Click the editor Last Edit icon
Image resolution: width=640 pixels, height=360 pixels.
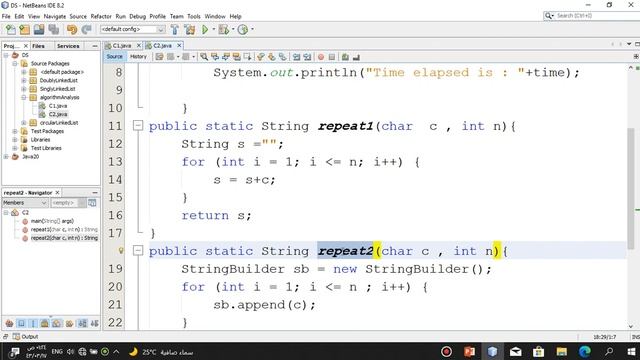[159, 57]
